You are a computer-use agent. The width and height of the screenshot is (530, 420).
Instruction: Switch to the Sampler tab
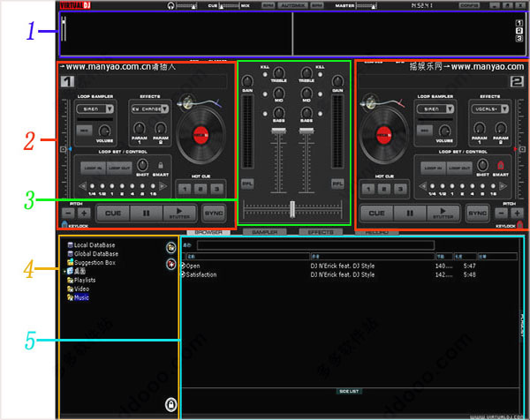(x=265, y=232)
